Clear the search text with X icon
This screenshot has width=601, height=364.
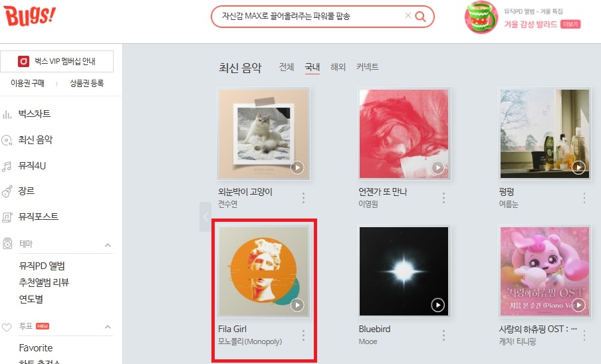click(x=408, y=15)
